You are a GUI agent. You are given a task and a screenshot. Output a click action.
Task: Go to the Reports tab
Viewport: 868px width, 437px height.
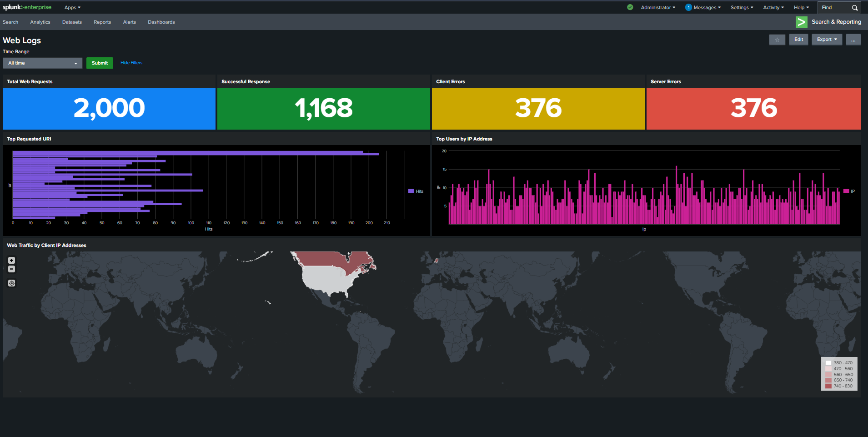tap(102, 22)
